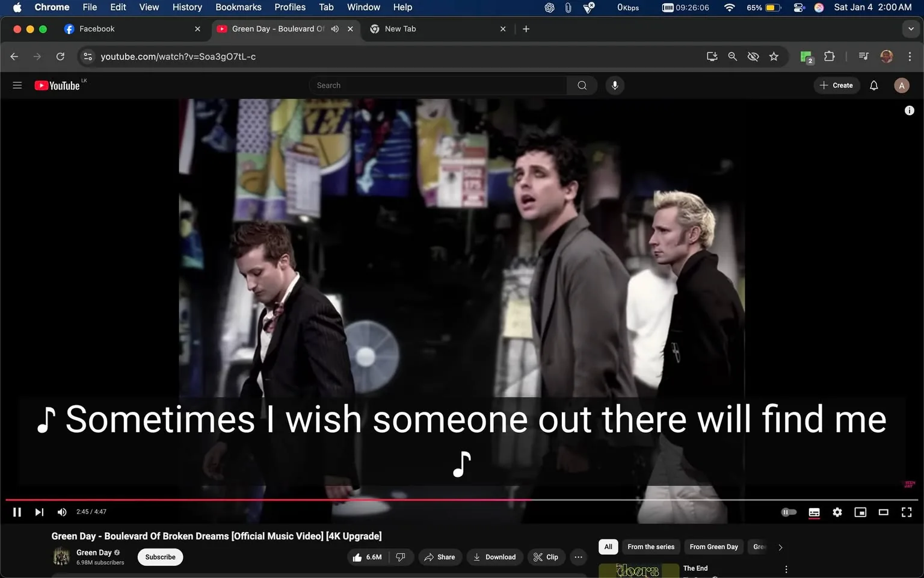This screenshot has height=578, width=924.
Task: Open Chrome's extensions puzzle icon
Action: (x=828, y=56)
